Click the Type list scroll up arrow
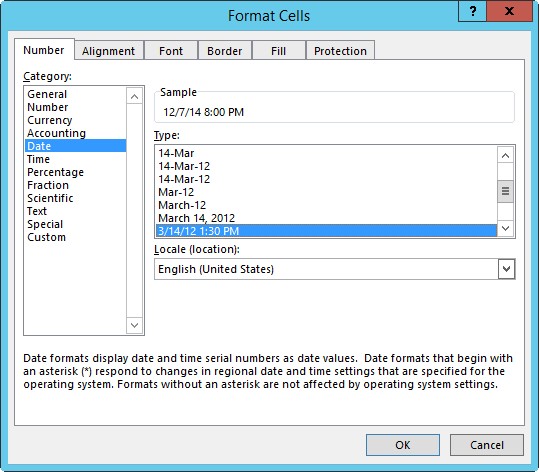Image resolution: width=539 pixels, height=472 pixels. pos(505,155)
